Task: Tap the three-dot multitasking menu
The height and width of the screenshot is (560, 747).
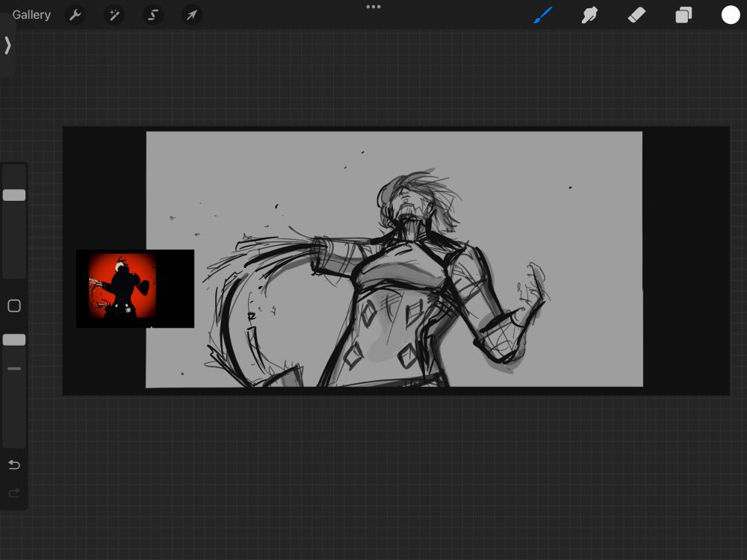Action: 373,7
